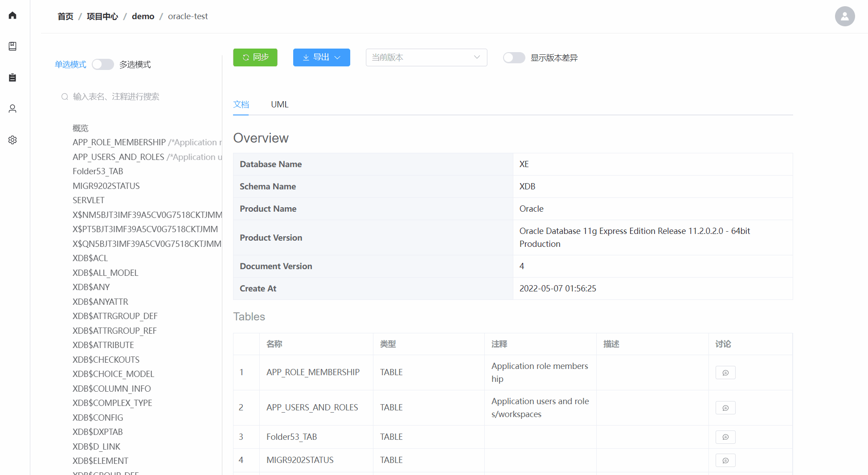This screenshot has width=868, height=475.
Task: Switch to the UML tab
Action: pyautogui.click(x=279, y=104)
